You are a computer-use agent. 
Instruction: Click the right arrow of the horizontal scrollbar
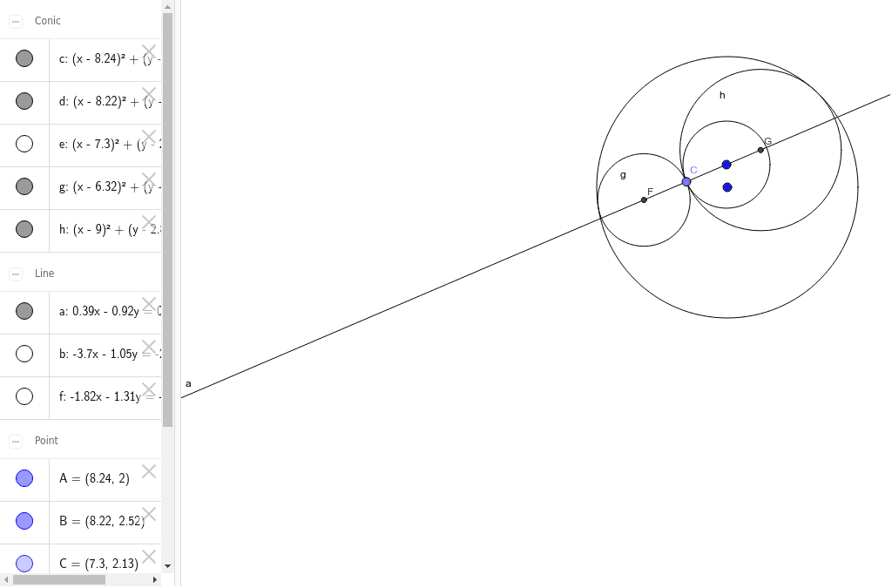[x=157, y=578]
